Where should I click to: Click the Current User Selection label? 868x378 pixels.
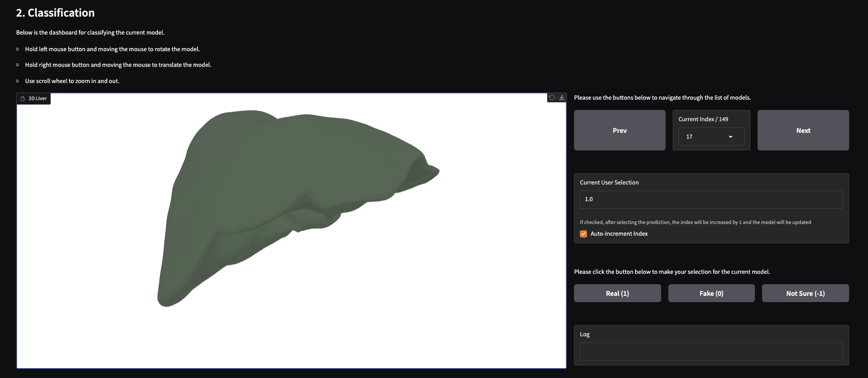pyautogui.click(x=609, y=183)
